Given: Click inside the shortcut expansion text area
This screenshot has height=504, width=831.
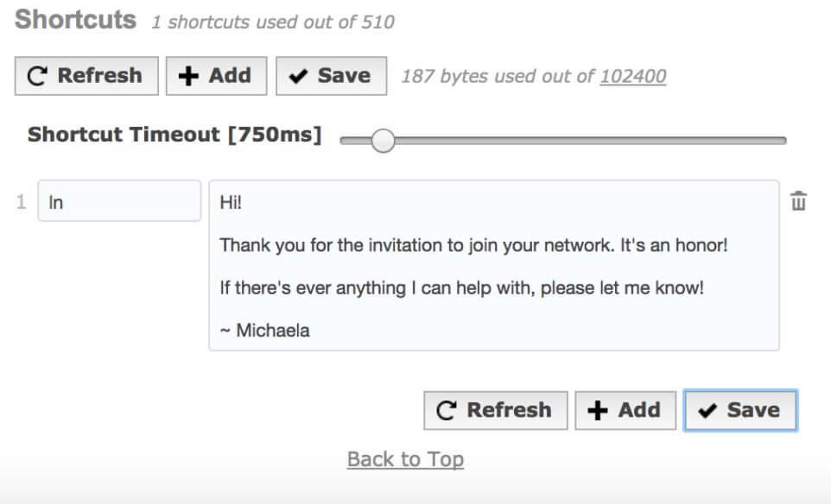Looking at the screenshot, I should 494,266.
